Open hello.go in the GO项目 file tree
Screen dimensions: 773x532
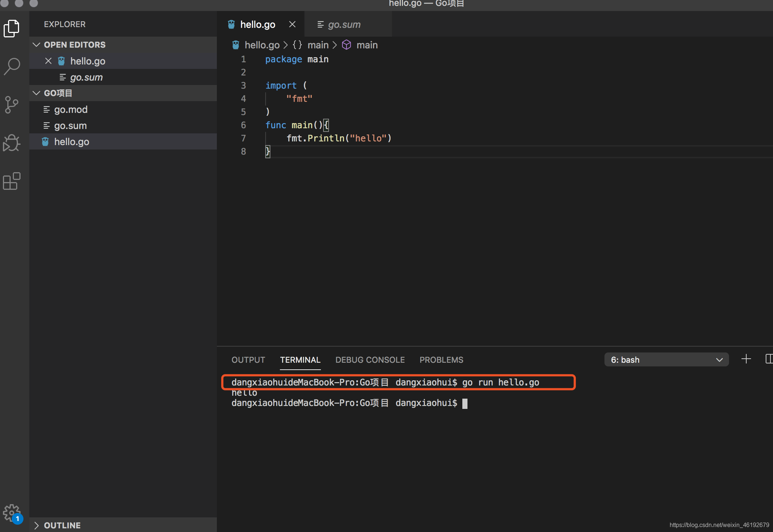(123, 141)
